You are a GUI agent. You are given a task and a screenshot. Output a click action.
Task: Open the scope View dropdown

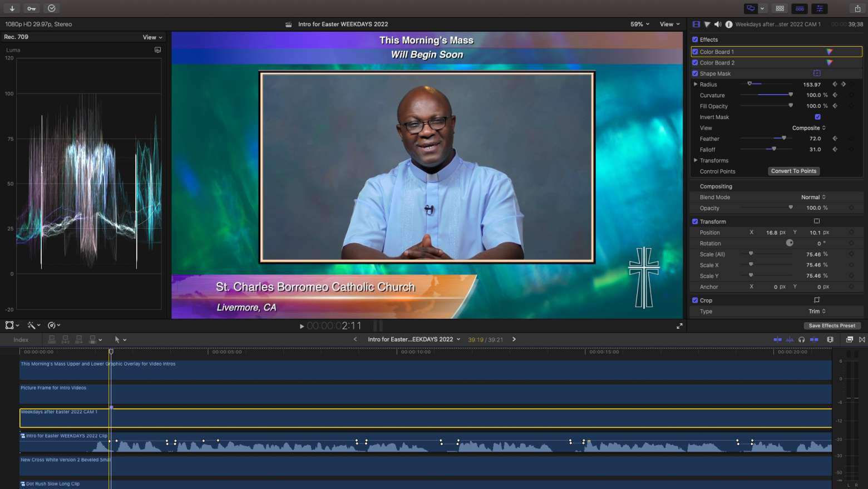click(152, 37)
